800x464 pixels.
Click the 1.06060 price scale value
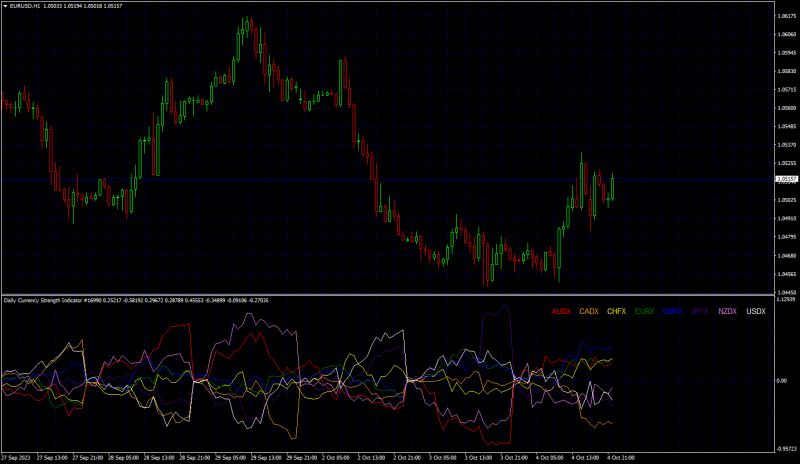point(787,35)
